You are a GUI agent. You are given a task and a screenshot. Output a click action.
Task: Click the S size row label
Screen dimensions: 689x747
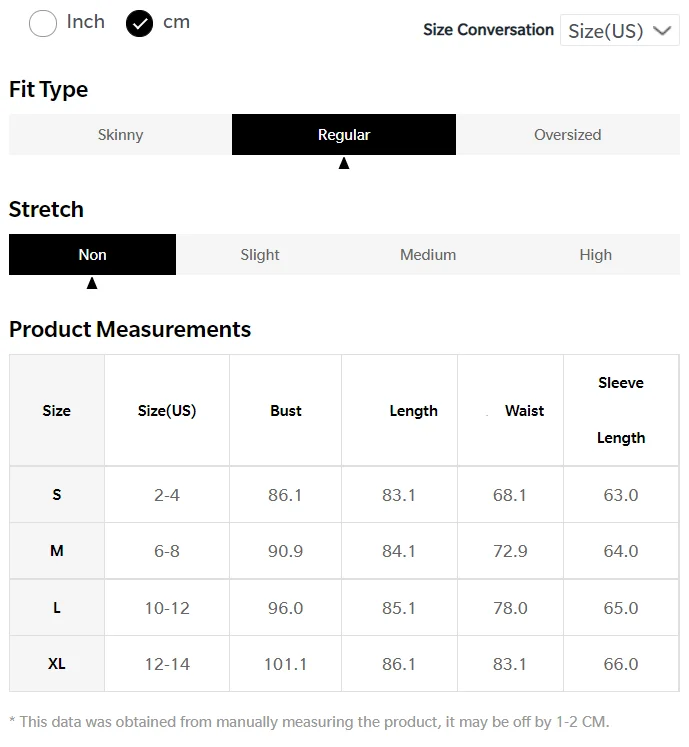coord(57,495)
